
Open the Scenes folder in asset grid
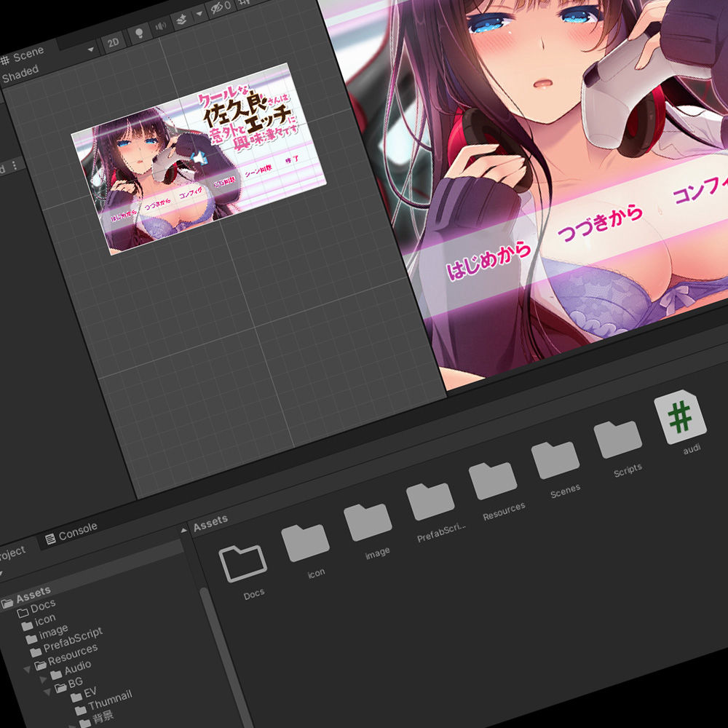(555, 460)
